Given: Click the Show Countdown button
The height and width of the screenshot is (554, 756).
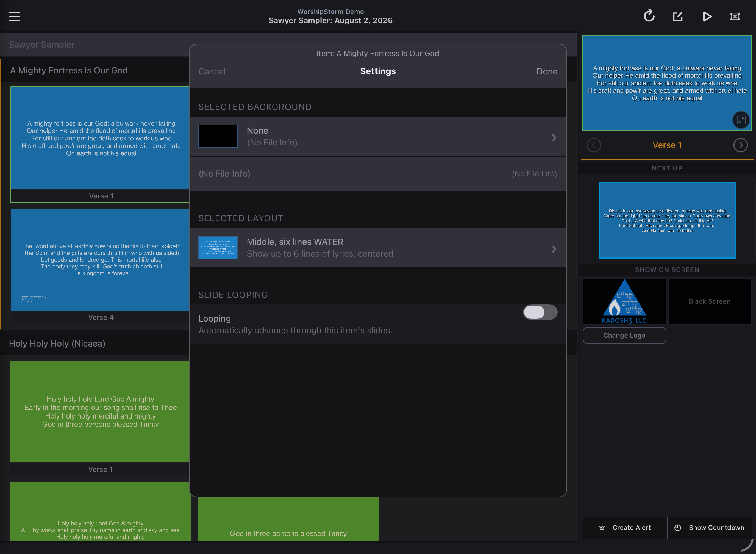Looking at the screenshot, I should click(709, 528).
